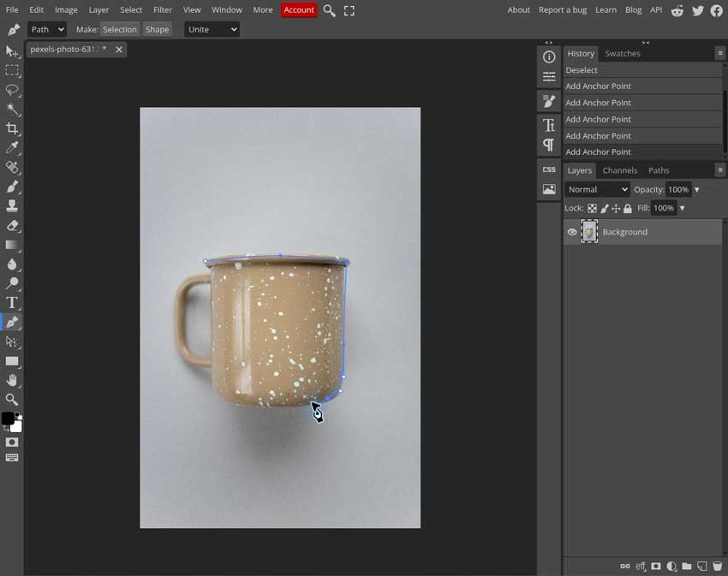This screenshot has height=576, width=728.
Task: Toggle lock transparent pixels
Action: pyautogui.click(x=592, y=208)
